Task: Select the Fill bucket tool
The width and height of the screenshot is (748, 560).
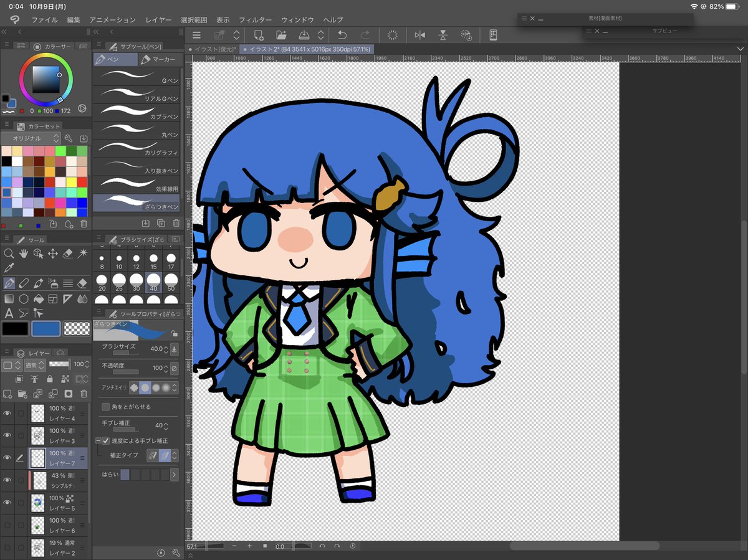Action: tap(38, 298)
